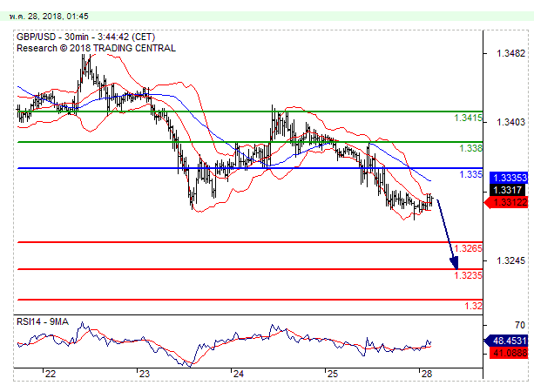Click date marker 25 on the time axis

tap(333, 374)
